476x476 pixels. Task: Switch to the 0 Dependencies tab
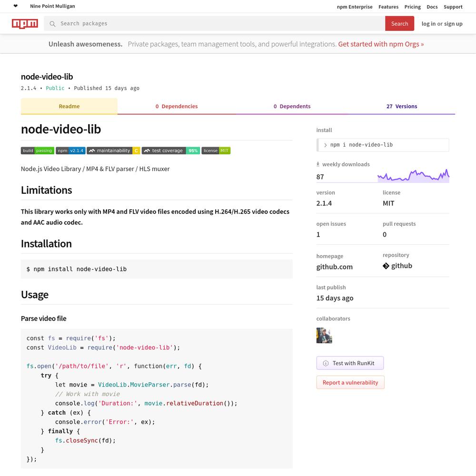point(177,106)
